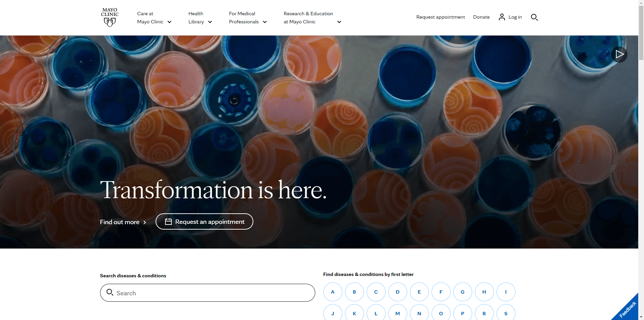The height and width of the screenshot is (320, 644).
Task: Click the user profile icon beside Log in
Action: [x=502, y=17]
